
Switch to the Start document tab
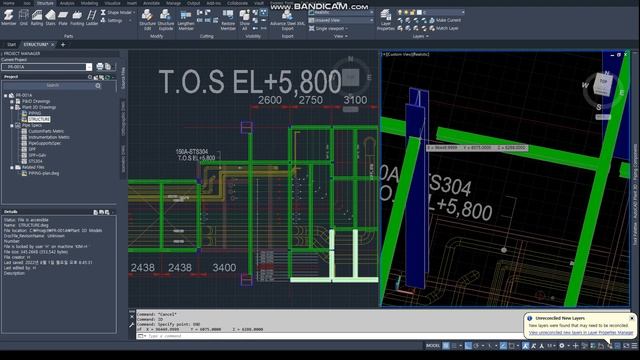point(11,44)
